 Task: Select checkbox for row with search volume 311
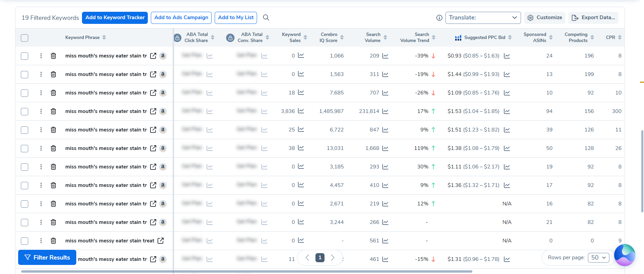(x=25, y=75)
